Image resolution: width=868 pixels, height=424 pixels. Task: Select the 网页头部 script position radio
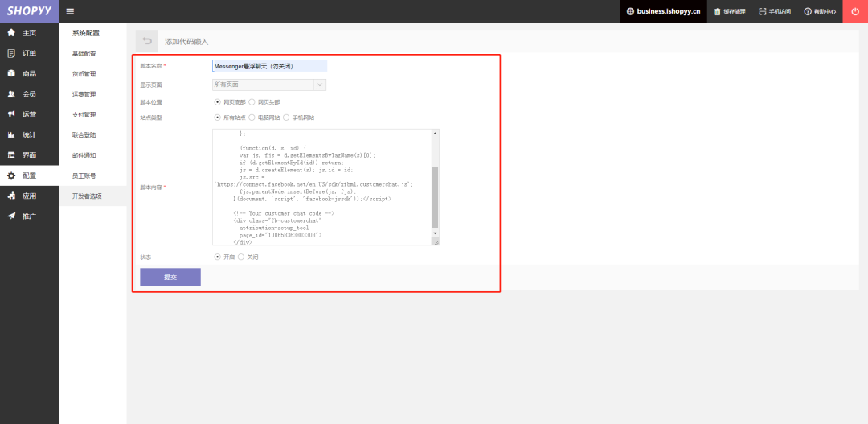pyautogui.click(x=252, y=102)
